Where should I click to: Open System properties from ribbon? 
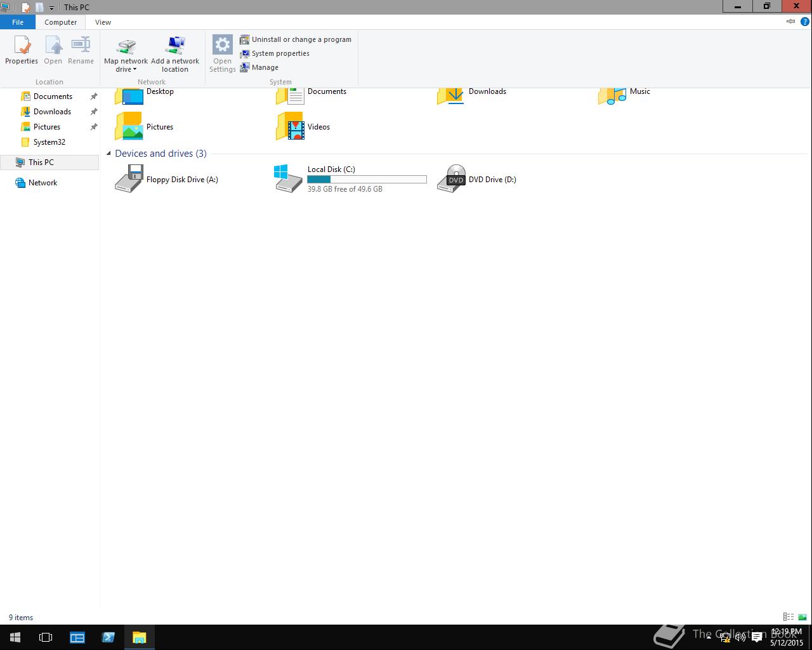coord(275,53)
